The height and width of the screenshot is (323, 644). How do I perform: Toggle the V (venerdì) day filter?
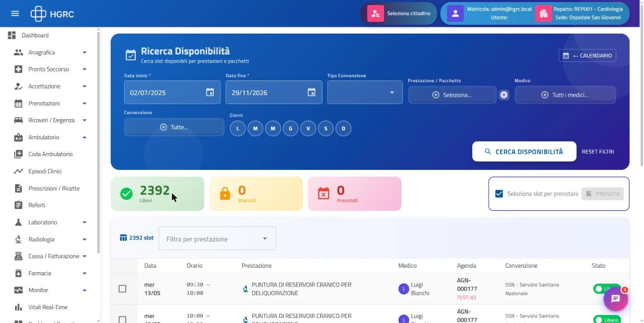308,128
